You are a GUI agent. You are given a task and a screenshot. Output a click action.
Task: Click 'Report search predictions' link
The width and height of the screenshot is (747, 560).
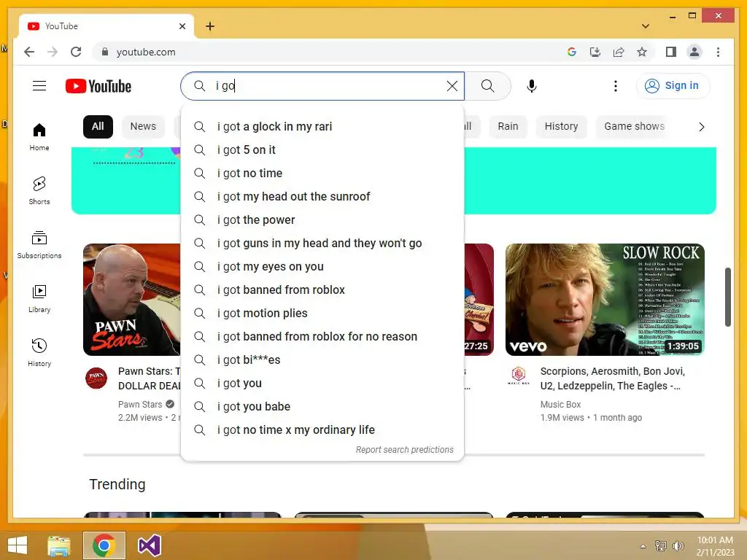point(404,449)
